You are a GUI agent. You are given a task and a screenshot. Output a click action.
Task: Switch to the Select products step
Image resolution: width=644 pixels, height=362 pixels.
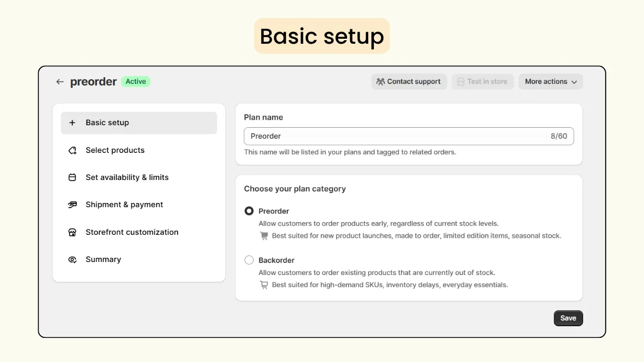[115, 150]
